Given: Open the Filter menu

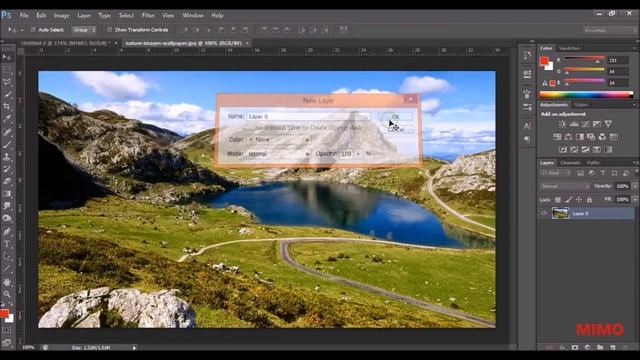Looking at the screenshot, I should [x=148, y=16].
